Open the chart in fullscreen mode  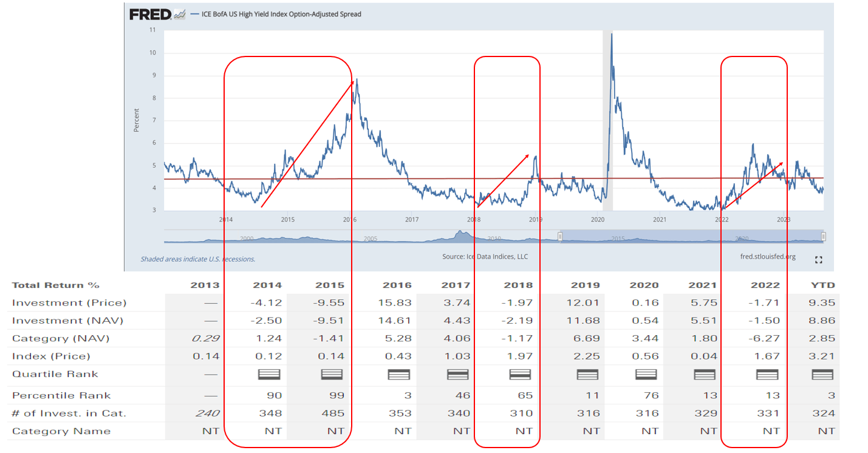818,259
